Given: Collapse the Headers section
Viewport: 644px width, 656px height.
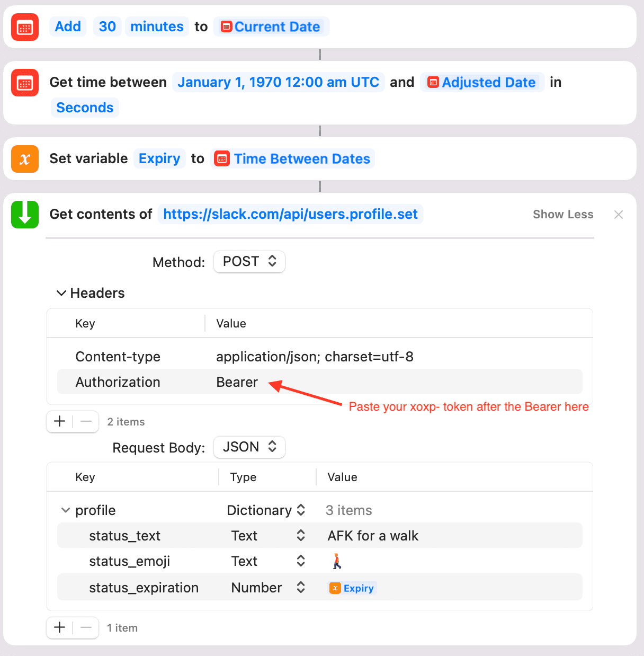Looking at the screenshot, I should [61, 293].
